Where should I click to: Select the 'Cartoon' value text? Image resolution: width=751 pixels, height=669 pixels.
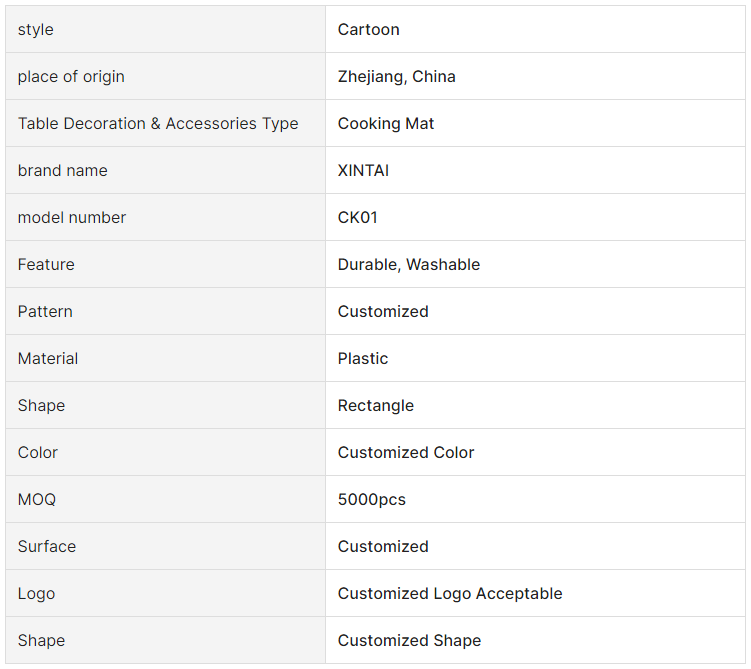click(368, 30)
